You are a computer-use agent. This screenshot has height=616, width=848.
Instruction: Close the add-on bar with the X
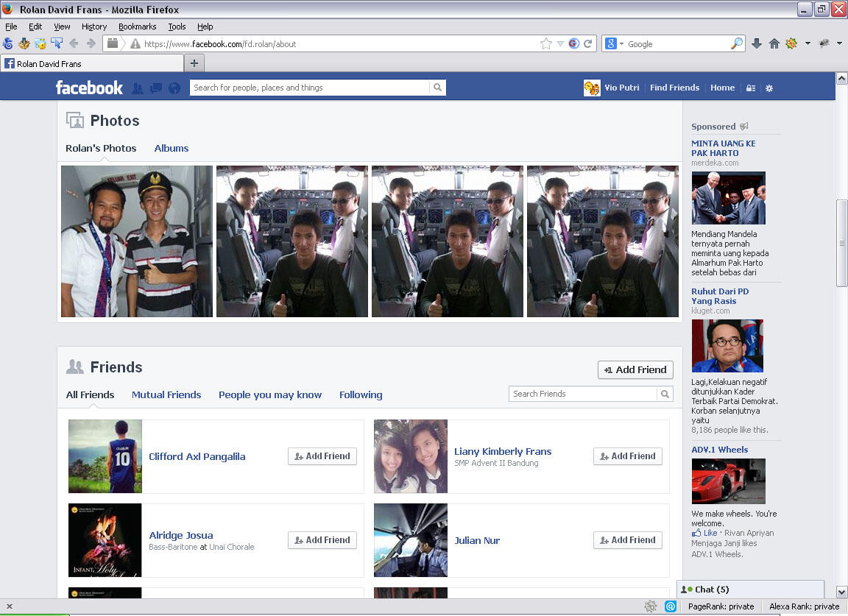click(x=9, y=606)
